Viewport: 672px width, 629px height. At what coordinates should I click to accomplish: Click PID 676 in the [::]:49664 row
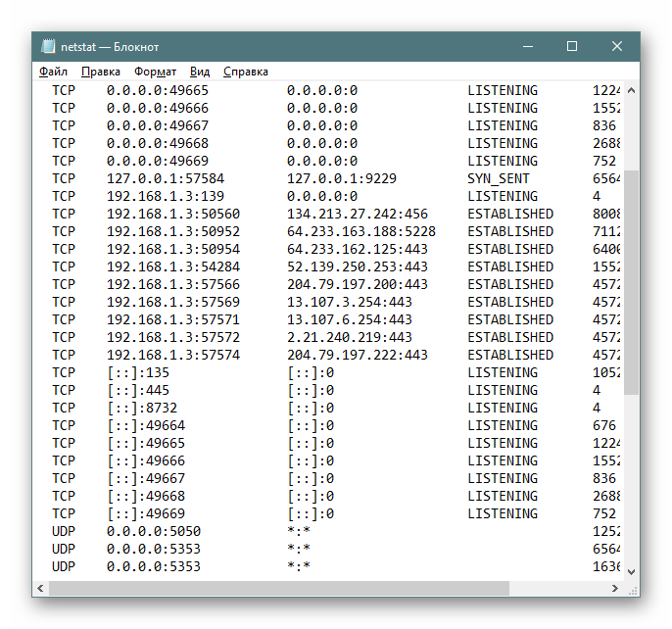tap(604, 425)
